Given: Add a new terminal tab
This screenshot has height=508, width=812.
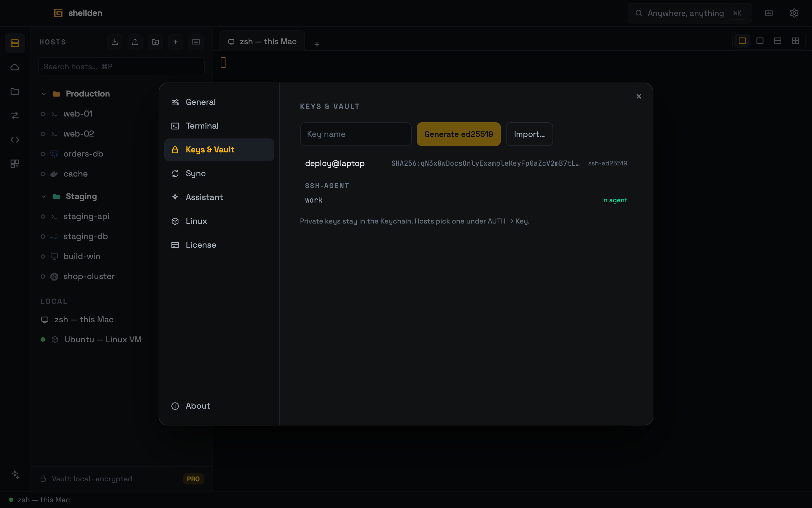Looking at the screenshot, I should coord(317,44).
